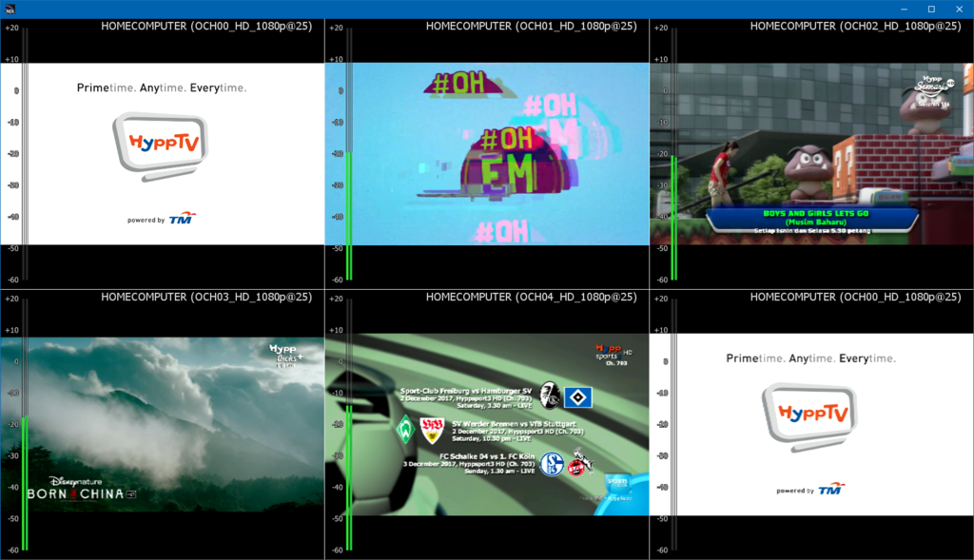This screenshot has width=974, height=560.
Task: Click the HOMECOMPUTER (OCH04_HD_1080p@25) source label
Action: point(531,297)
